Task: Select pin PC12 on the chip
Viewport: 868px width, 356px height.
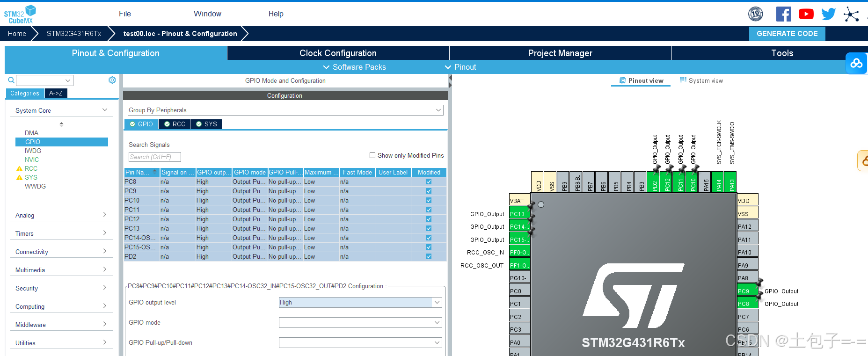Action: pyautogui.click(x=667, y=182)
